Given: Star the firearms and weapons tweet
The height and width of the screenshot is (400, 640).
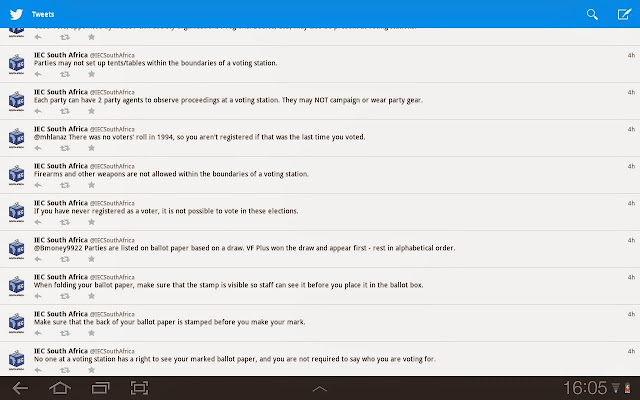Looking at the screenshot, I should 91,185.
